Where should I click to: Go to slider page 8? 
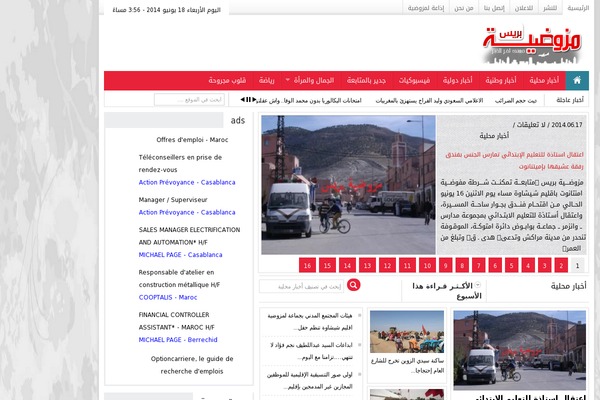[x=462, y=265]
